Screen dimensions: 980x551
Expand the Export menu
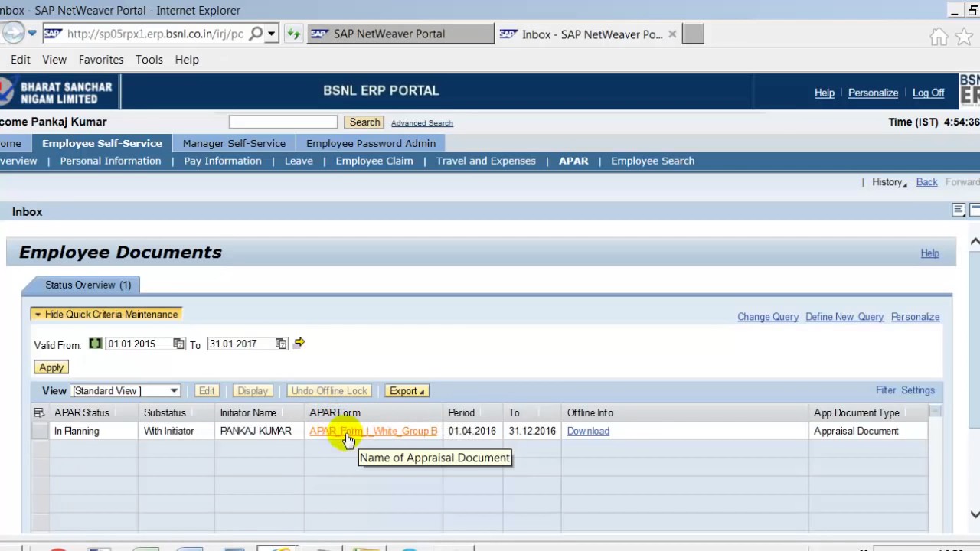click(407, 391)
